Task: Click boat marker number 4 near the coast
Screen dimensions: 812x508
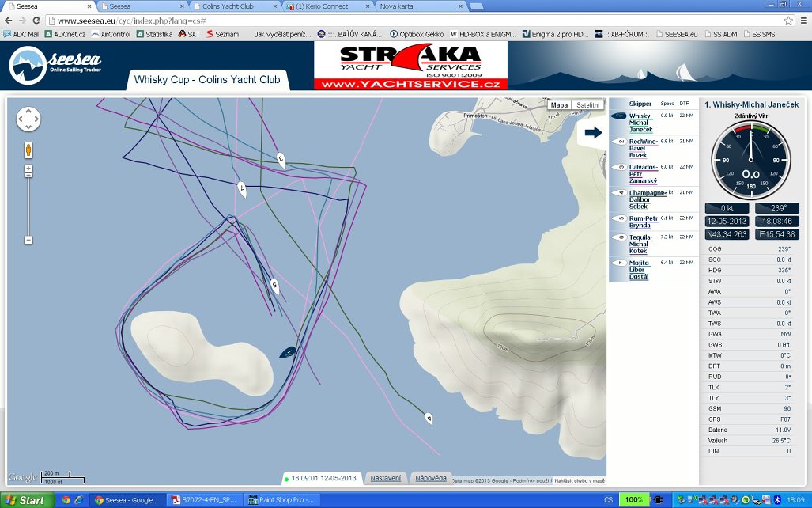Action: [x=429, y=418]
